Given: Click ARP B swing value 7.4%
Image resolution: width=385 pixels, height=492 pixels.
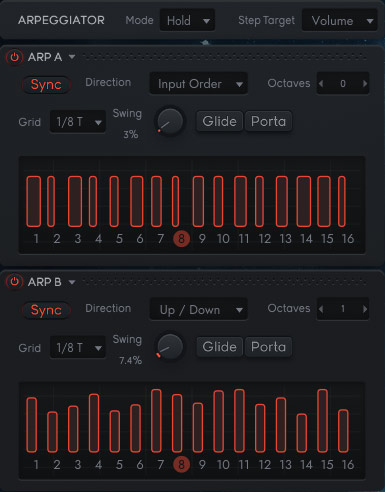Looking at the screenshot, I should (131, 360).
